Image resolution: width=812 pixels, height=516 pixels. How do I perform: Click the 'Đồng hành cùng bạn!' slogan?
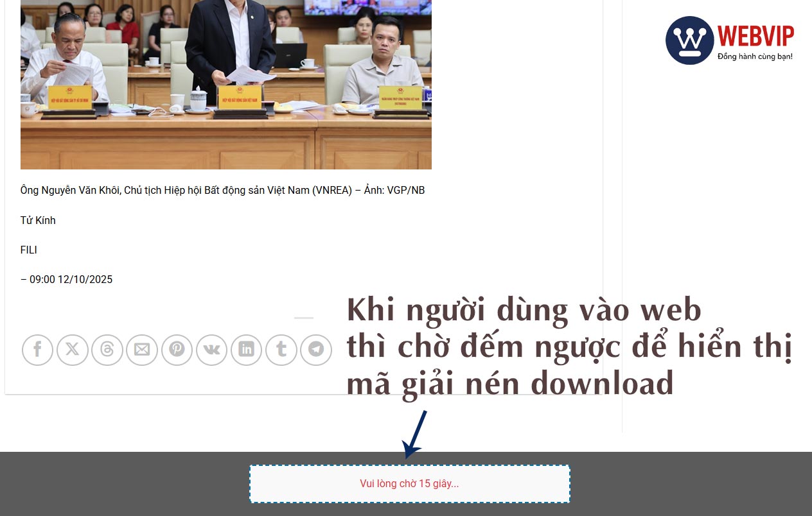coord(755,56)
